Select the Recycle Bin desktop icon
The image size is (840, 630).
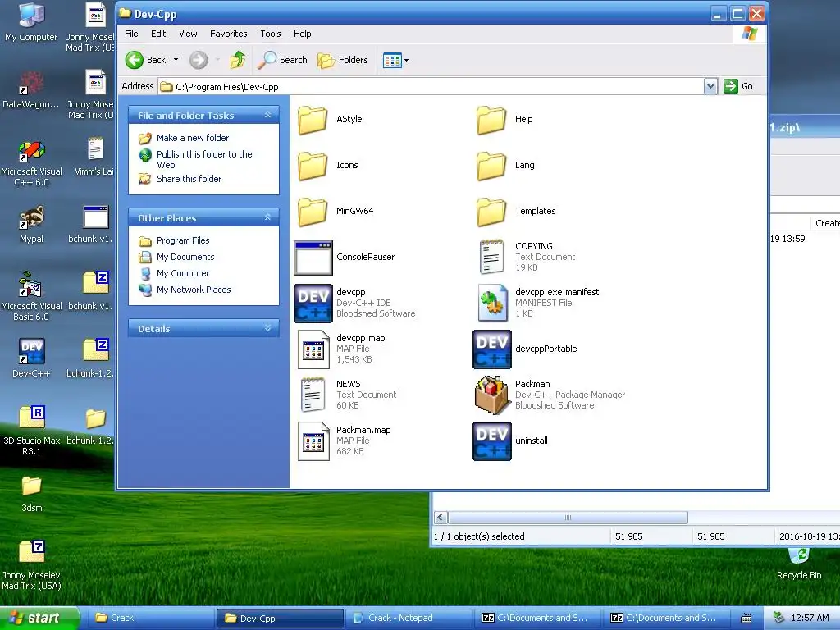point(799,564)
